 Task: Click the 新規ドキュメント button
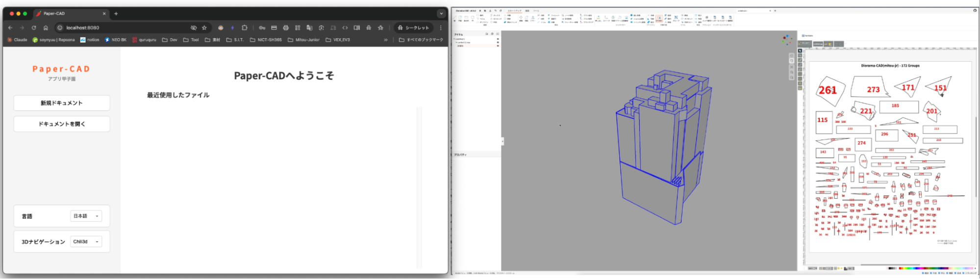click(62, 103)
